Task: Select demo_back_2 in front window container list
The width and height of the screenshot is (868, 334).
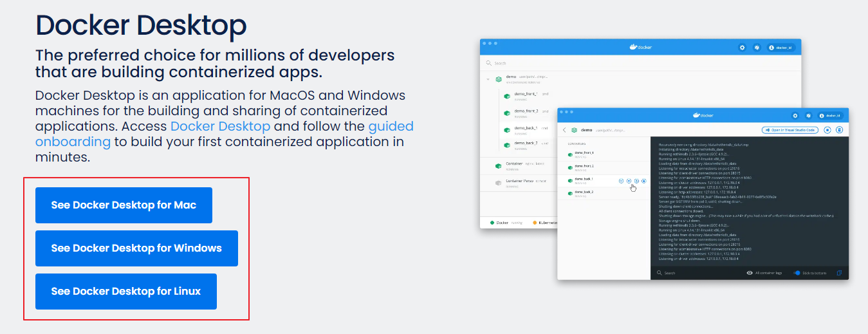Action: click(x=604, y=192)
